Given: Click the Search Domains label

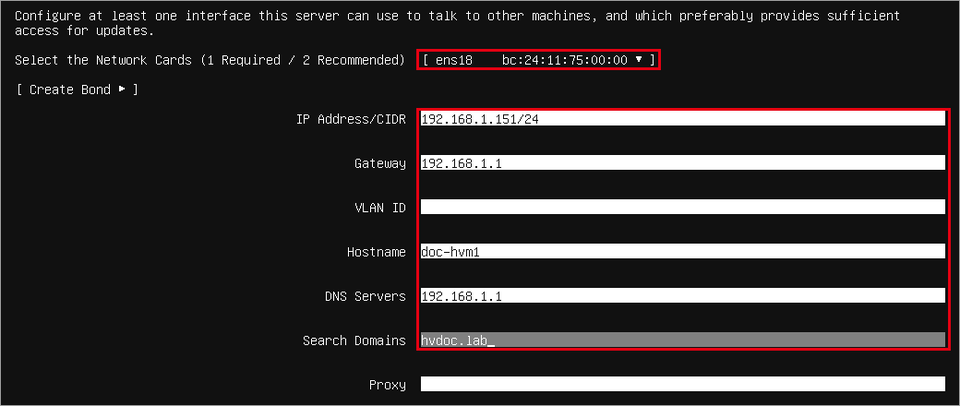Looking at the screenshot, I should coord(354,340).
